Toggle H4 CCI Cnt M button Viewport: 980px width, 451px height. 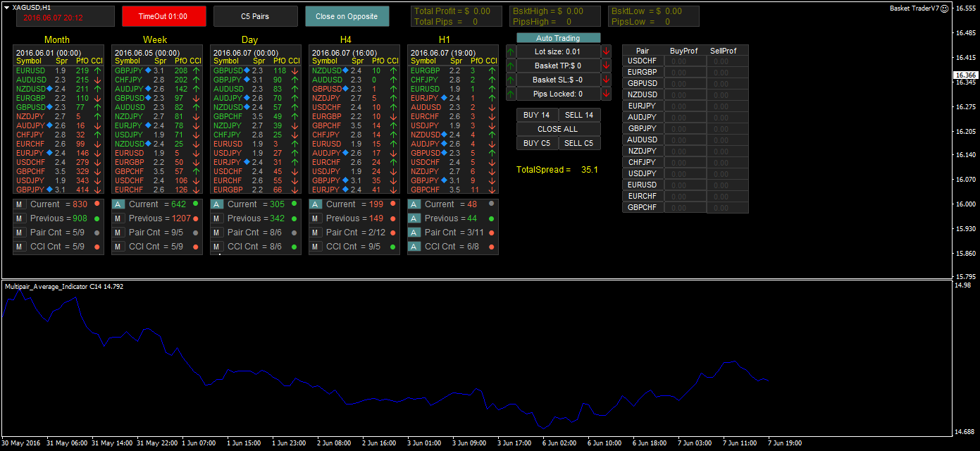[x=316, y=247]
